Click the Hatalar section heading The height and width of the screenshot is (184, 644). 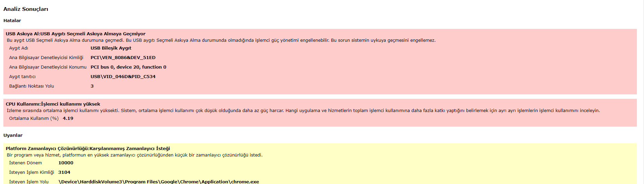pyautogui.click(x=12, y=21)
